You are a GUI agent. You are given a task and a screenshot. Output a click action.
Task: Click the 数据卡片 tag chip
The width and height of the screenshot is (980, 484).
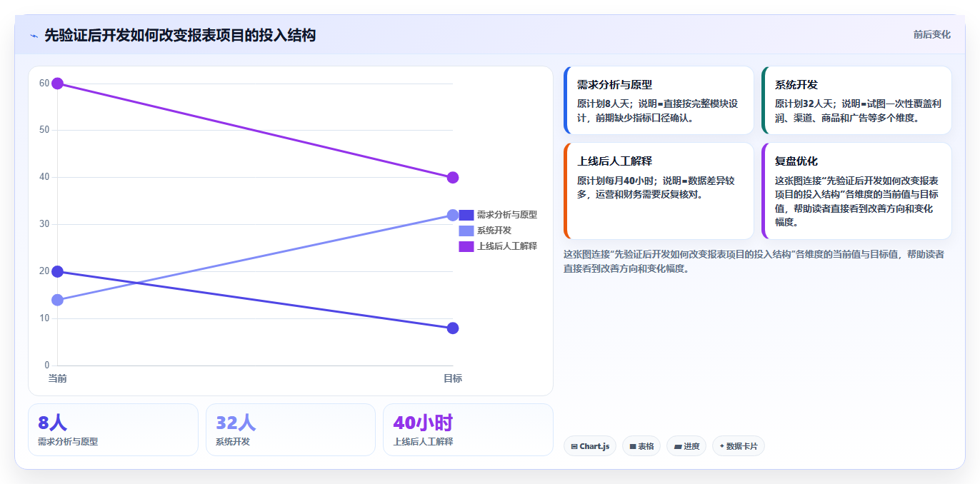pos(738,446)
